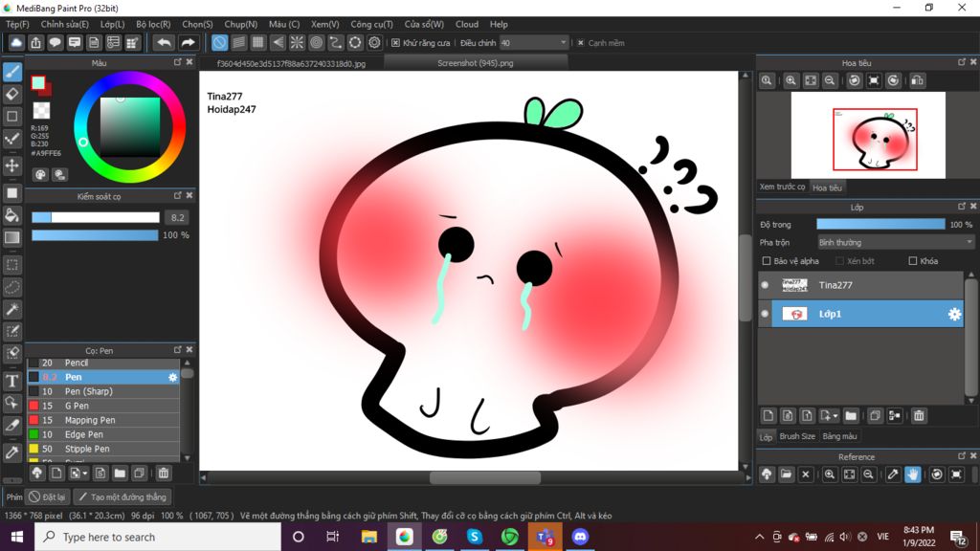Switch to the Screenshot (945).png tab
Screen dimensions: 980x551
pos(476,63)
